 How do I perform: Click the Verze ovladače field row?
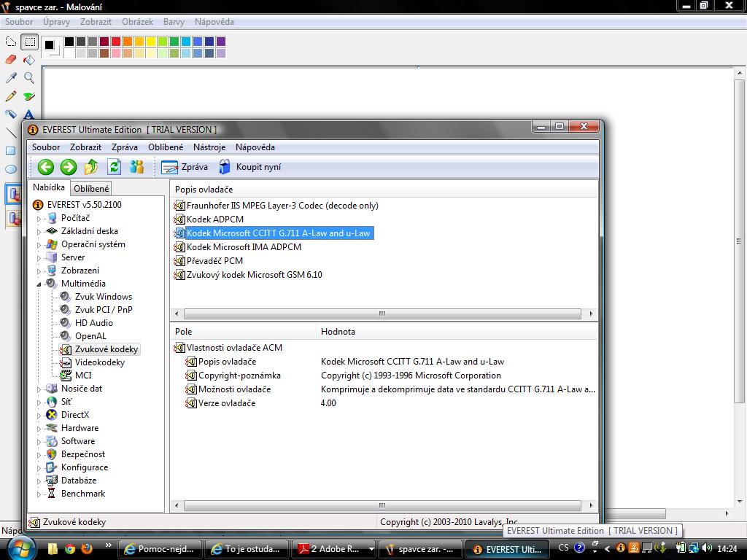point(384,403)
